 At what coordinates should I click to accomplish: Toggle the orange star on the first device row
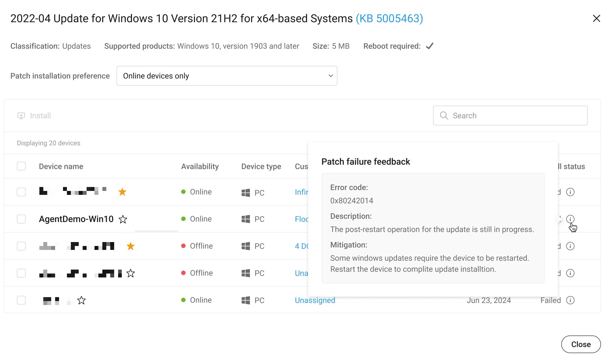pos(122,192)
